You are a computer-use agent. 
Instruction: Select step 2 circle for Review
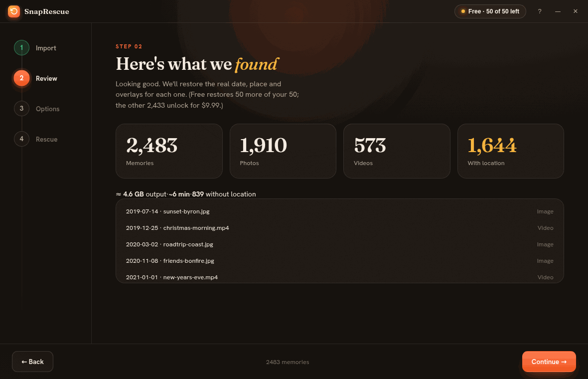22,78
